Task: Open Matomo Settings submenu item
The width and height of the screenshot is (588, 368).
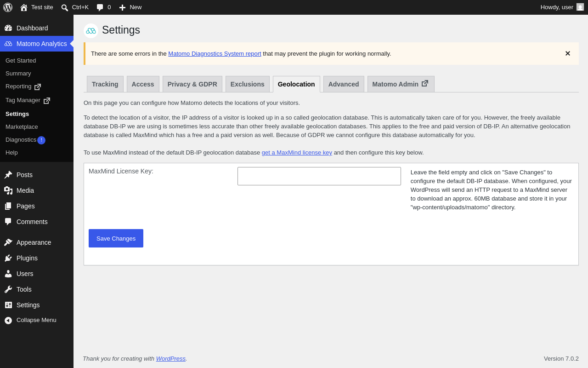Action: [17, 114]
